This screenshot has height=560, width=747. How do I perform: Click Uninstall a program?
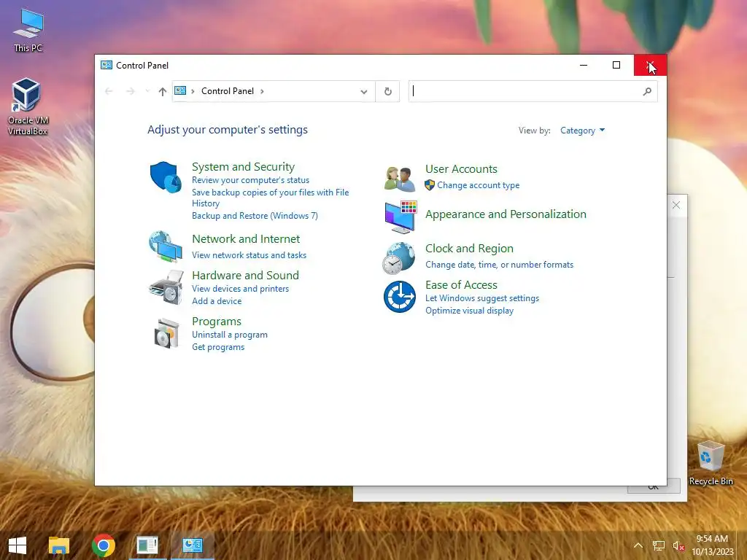(230, 335)
